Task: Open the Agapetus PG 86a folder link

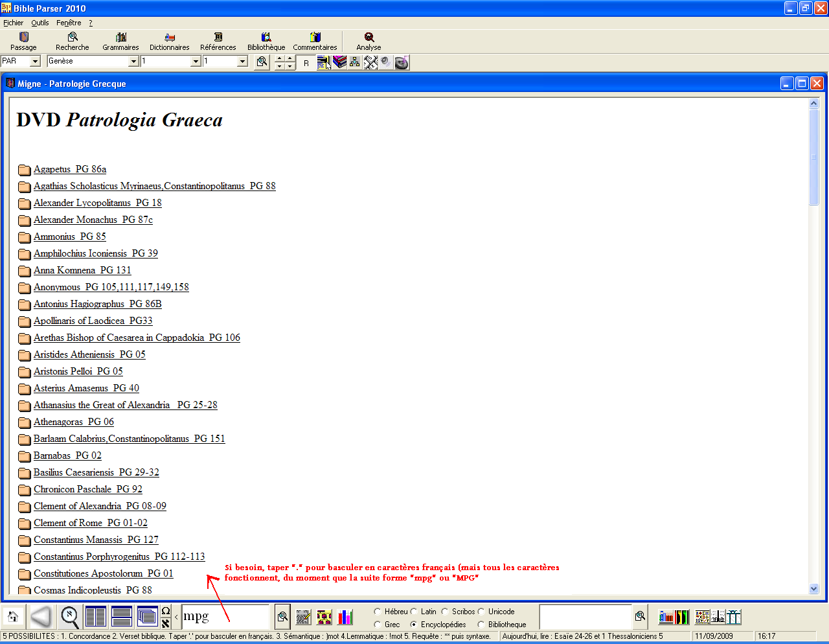Action: [70, 169]
